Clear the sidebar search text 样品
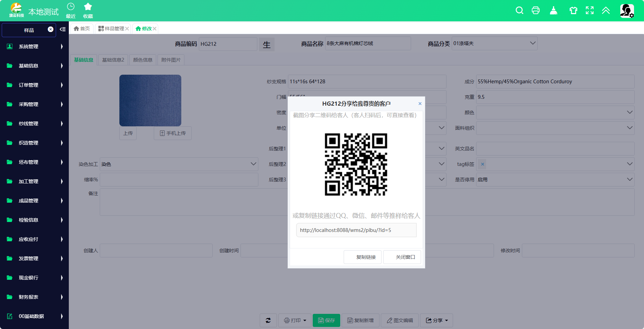 tap(51, 29)
